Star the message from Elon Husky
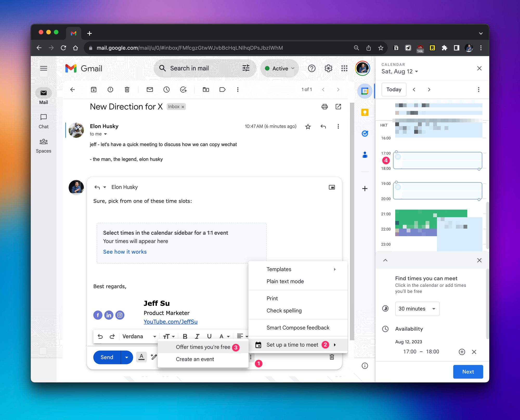520x420 pixels. 308,126
